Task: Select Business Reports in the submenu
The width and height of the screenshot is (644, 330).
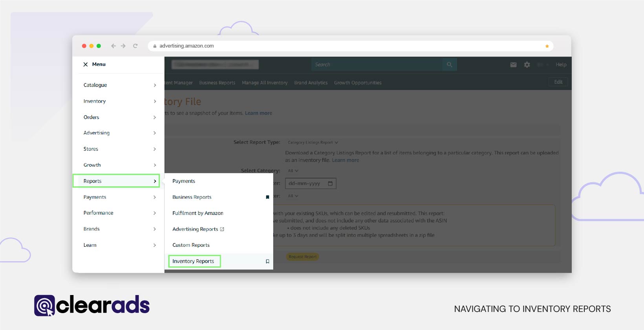Action: [x=192, y=197]
